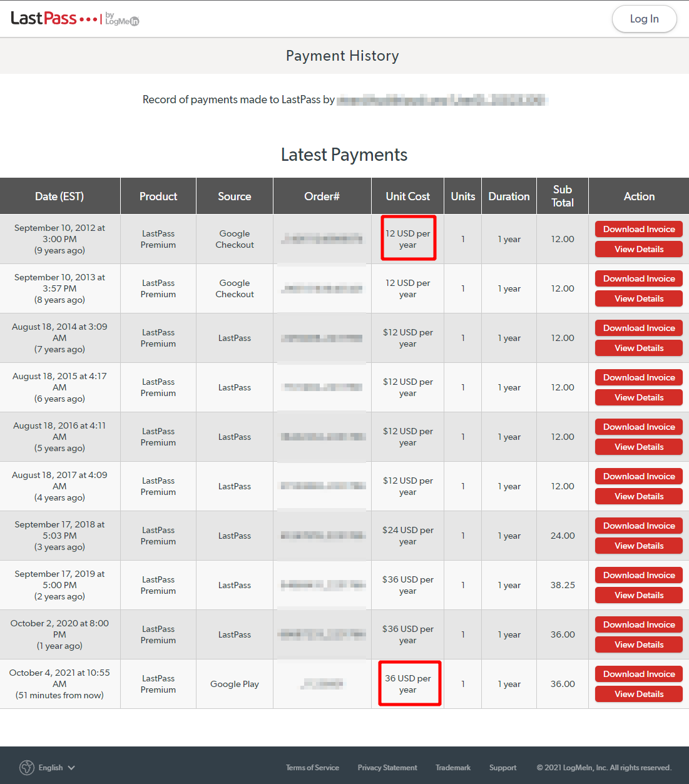The height and width of the screenshot is (784, 689).
Task: View details for September 10, 2012 payment
Action: (x=639, y=249)
